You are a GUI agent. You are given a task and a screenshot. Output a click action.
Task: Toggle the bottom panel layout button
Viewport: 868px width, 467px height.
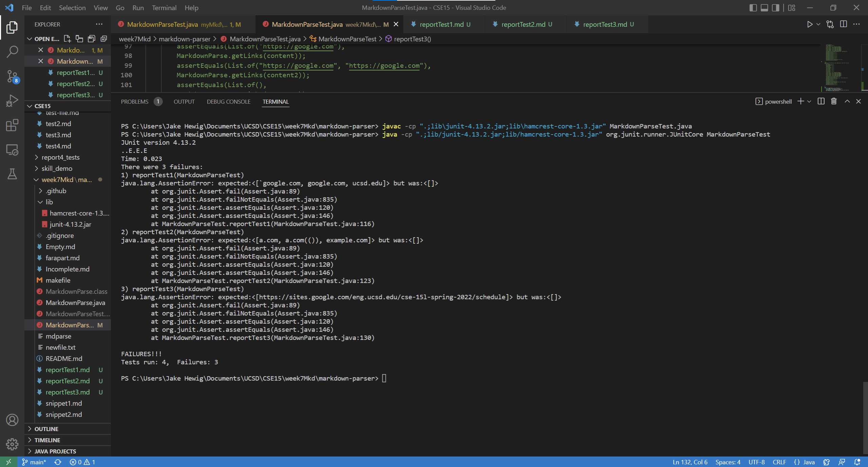(764, 8)
